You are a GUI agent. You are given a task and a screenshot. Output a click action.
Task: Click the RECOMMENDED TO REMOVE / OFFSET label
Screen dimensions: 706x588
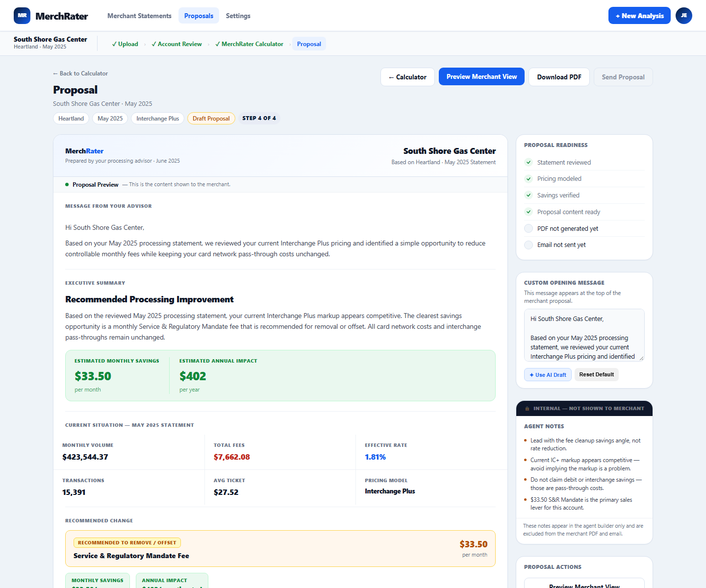[x=127, y=543]
